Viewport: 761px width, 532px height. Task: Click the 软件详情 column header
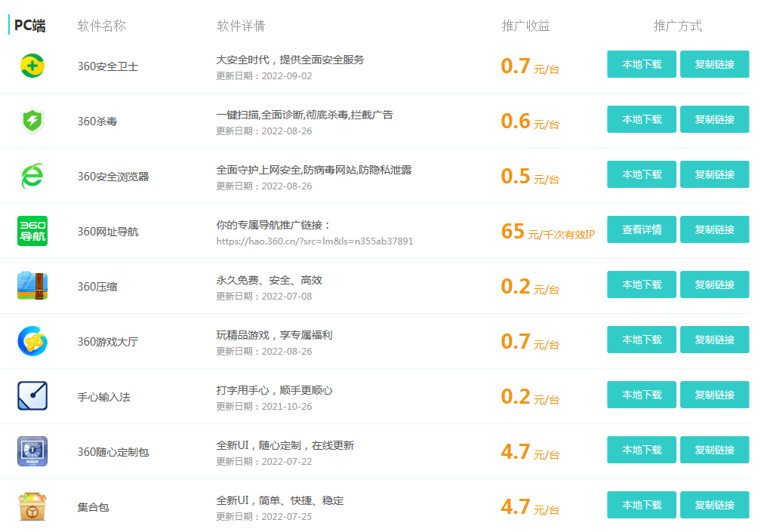(x=241, y=26)
